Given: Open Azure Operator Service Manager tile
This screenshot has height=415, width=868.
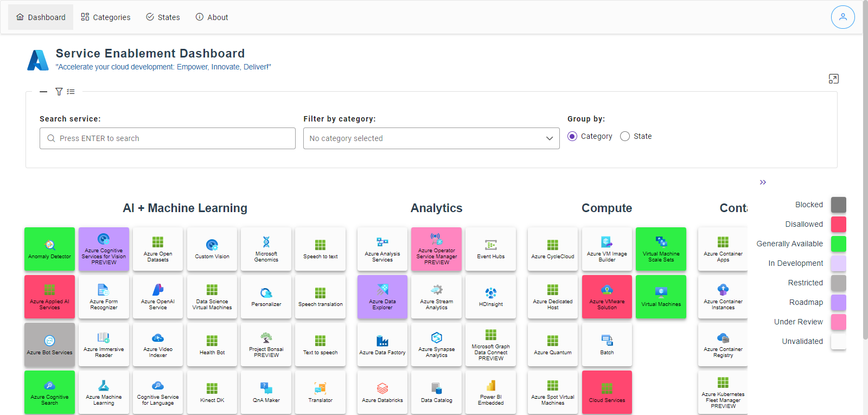Looking at the screenshot, I should (437, 249).
